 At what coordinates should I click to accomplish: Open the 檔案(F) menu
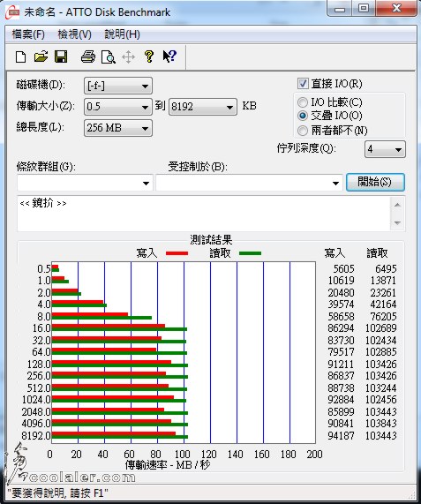coord(28,34)
